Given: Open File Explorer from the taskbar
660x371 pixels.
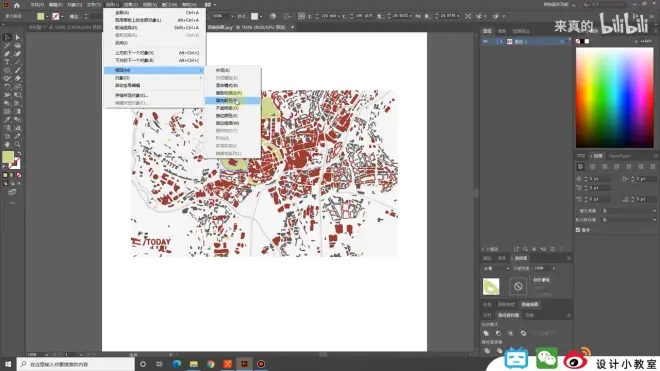Looking at the screenshot, I should pos(194,364).
